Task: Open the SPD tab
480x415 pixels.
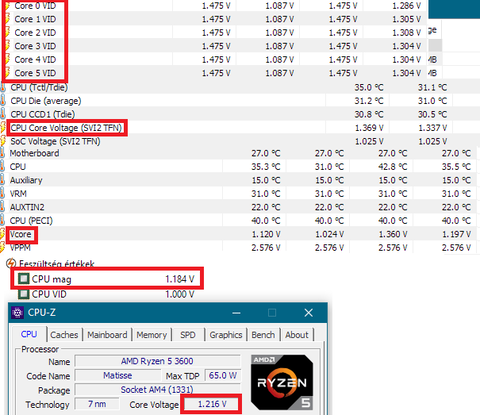Action: [x=188, y=335]
